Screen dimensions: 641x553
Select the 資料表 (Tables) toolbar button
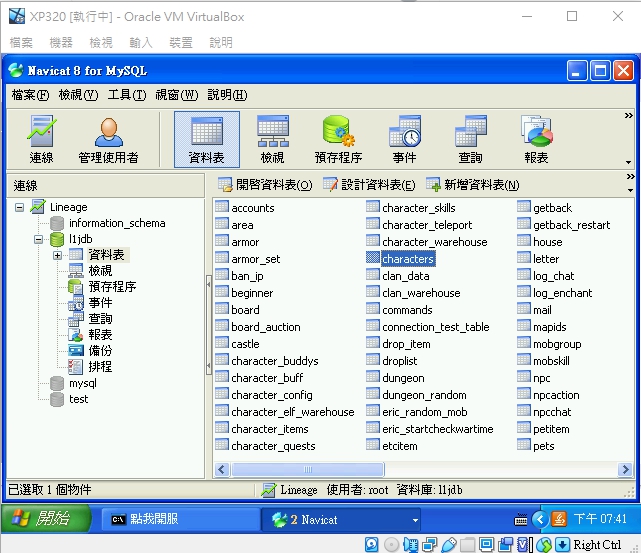pos(206,139)
